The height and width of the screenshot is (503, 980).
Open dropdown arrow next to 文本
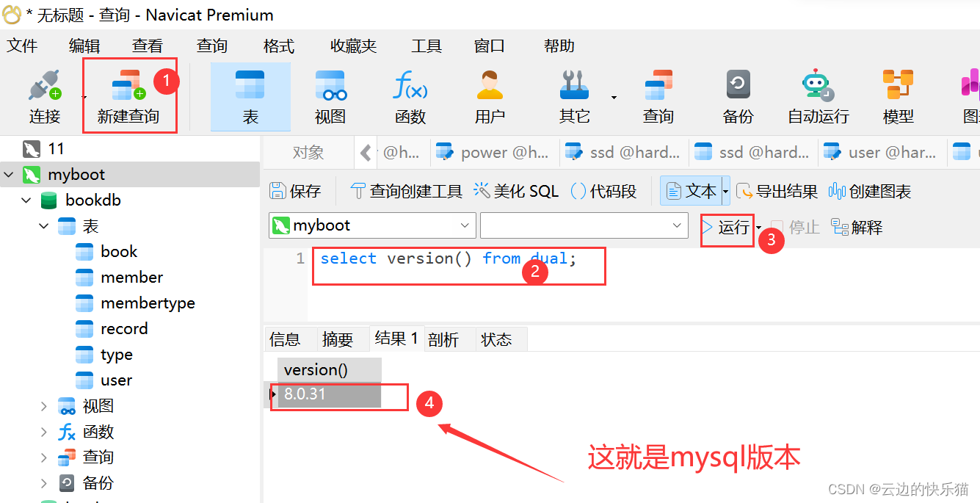pyautogui.click(x=725, y=192)
